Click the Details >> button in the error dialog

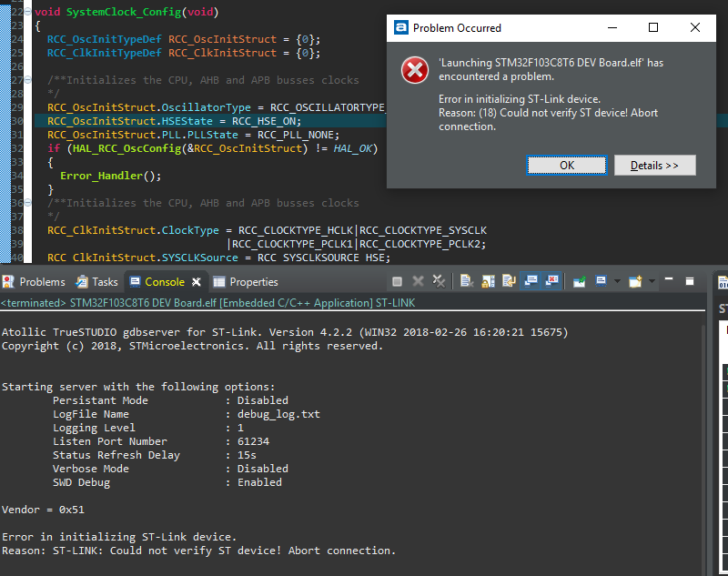(x=654, y=166)
